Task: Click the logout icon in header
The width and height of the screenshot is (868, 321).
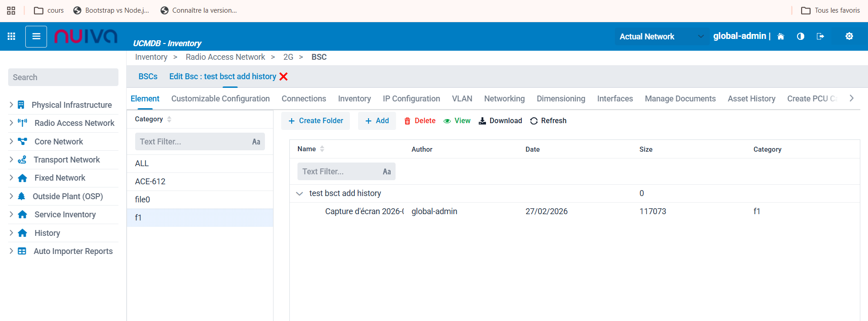Action: 821,37
